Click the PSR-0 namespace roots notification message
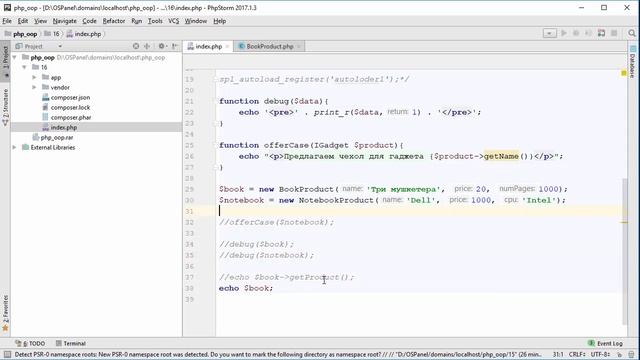The image size is (640, 360). tap(278, 354)
